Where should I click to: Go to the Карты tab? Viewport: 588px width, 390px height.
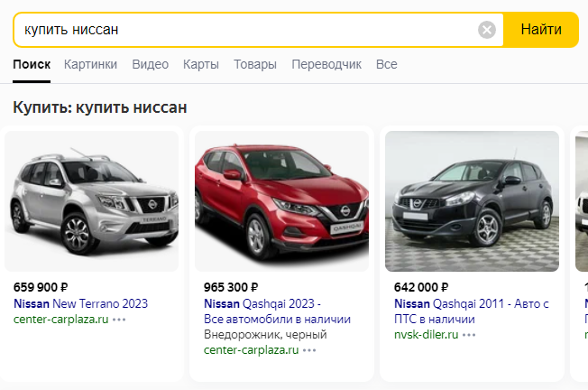click(201, 64)
